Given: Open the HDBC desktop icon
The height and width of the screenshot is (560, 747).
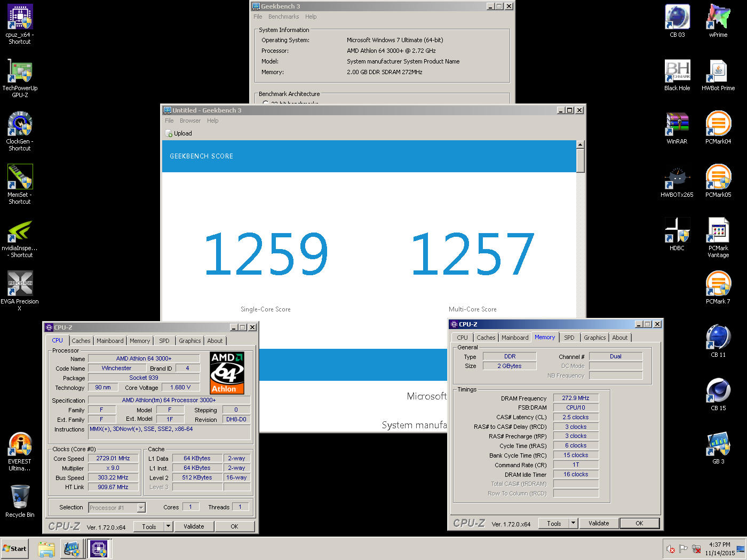Looking at the screenshot, I should (x=677, y=235).
